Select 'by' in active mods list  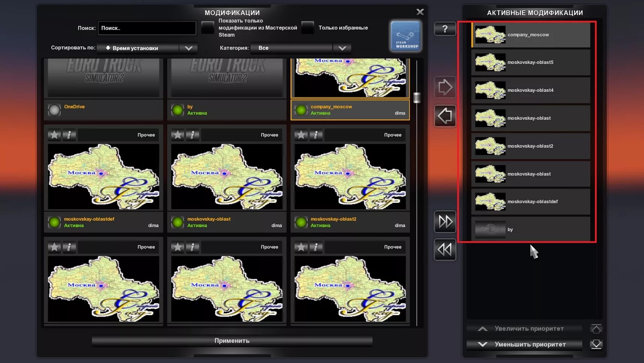point(531,229)
